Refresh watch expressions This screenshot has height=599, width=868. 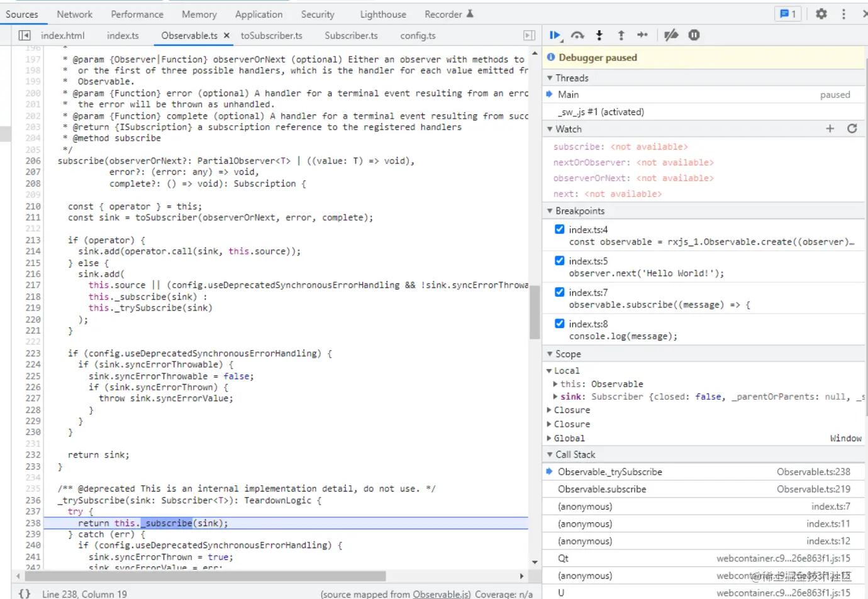[852, 129]
